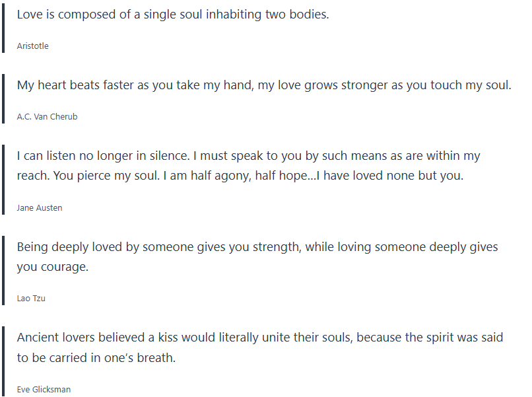Select the Jane Austen author label
Image resolution: width=532 pixels, height=397 pixels.
[40, 208]
